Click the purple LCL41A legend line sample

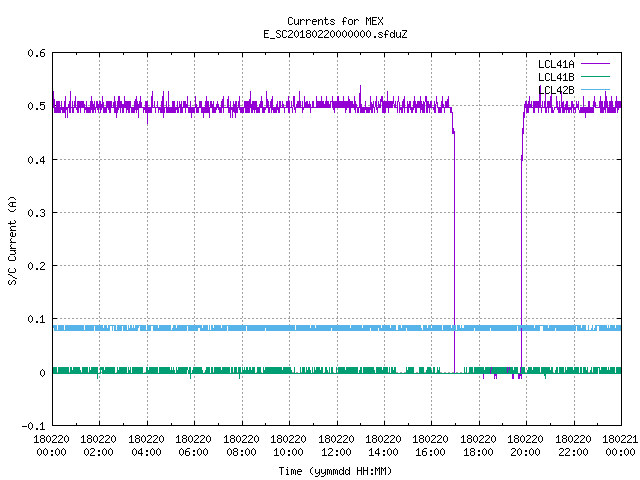coord(595,64)
